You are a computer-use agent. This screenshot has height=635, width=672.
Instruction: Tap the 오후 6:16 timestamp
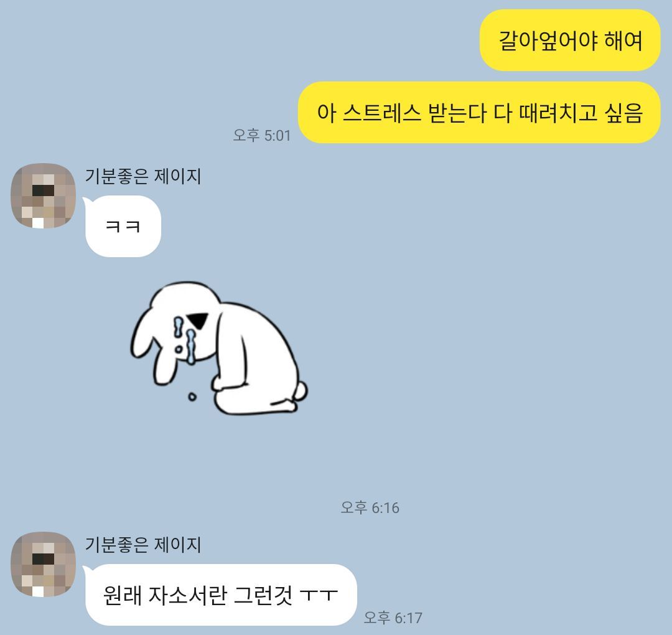[370, 507]
